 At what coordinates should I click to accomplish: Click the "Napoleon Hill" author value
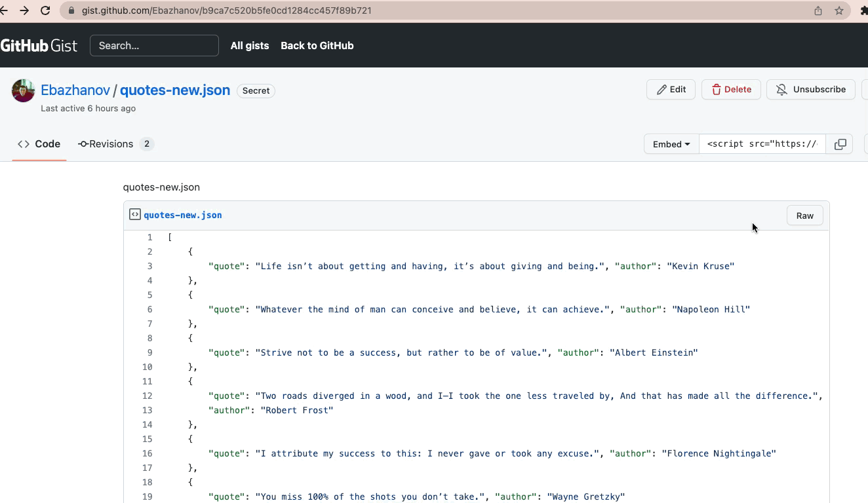pos(711,309)
